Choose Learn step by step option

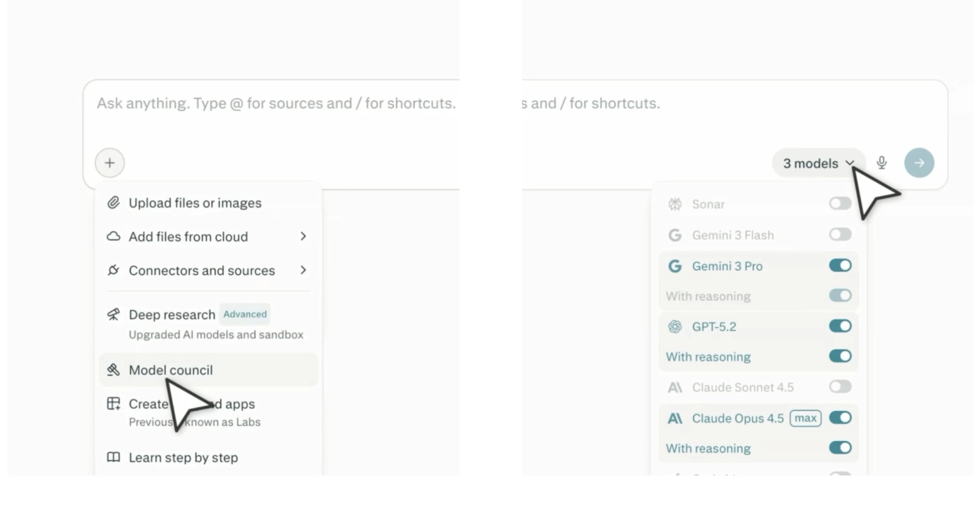183,458
